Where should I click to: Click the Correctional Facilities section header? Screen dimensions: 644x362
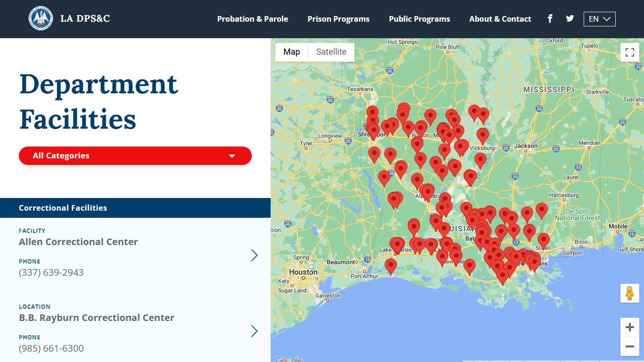pyautogui.click(x=135, y=208)
